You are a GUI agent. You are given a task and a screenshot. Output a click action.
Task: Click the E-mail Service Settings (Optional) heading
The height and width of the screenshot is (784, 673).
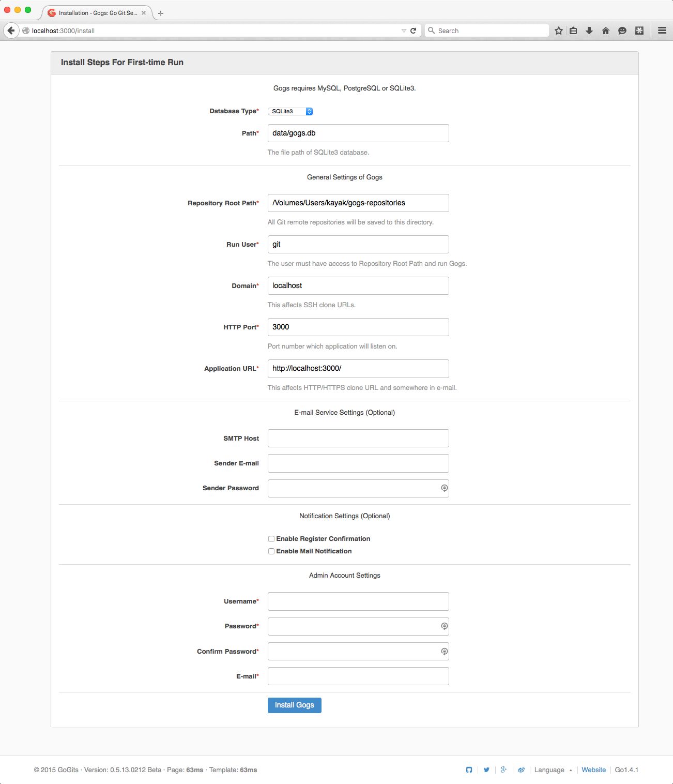[345, 412]
